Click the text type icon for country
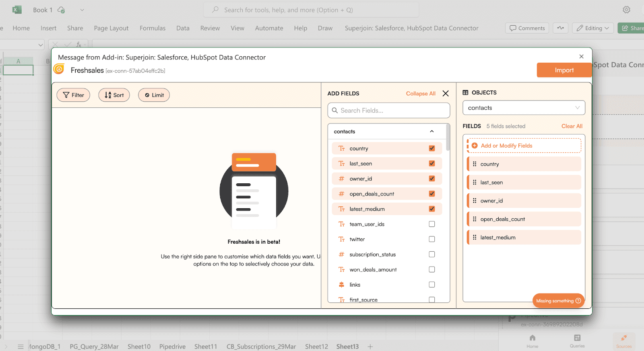The image size is (644, 351). click(342, 148)
